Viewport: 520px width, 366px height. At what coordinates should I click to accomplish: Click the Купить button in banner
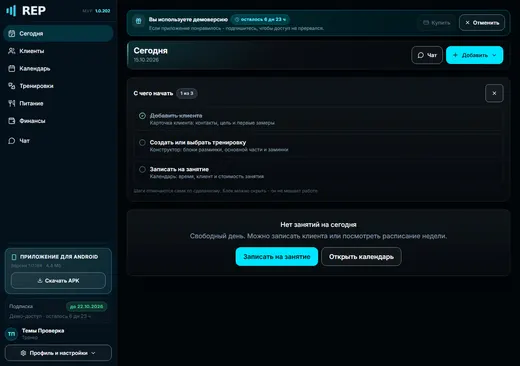[437, 23]
